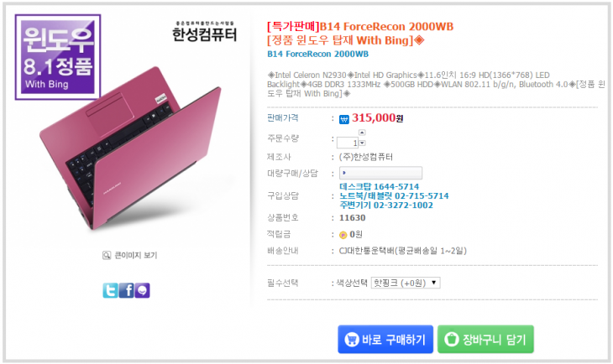
Task: Click the 데스크탑 1644-5714 phone number
Action: (x=380, y=186)
